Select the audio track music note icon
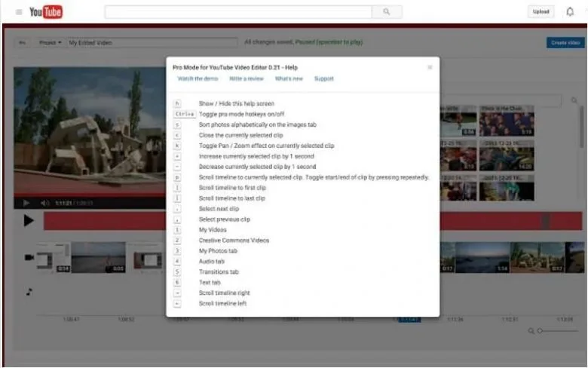Screen dimensions: 588x368 click(29, 291)
